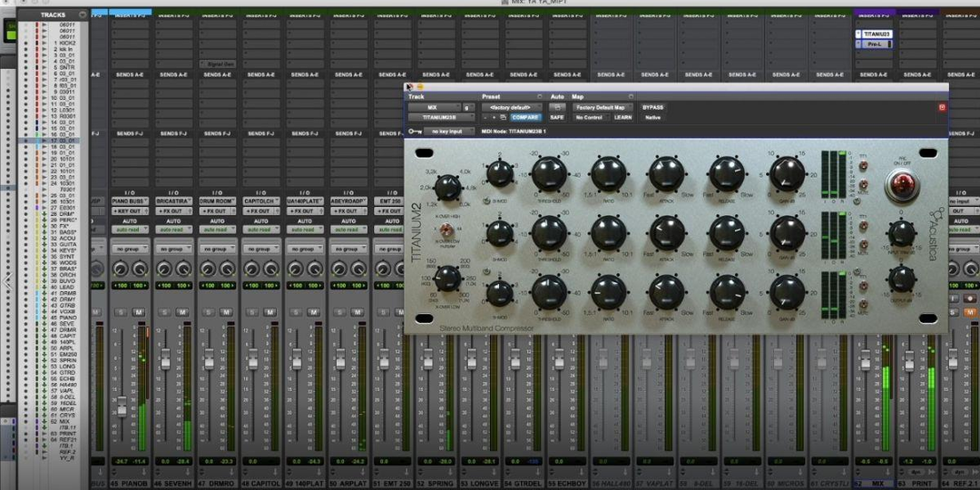The width and height of the screenshot is (980, 490).
Task: Open no group menu on BRICASTIRA channel
Action: click(173, 249)
